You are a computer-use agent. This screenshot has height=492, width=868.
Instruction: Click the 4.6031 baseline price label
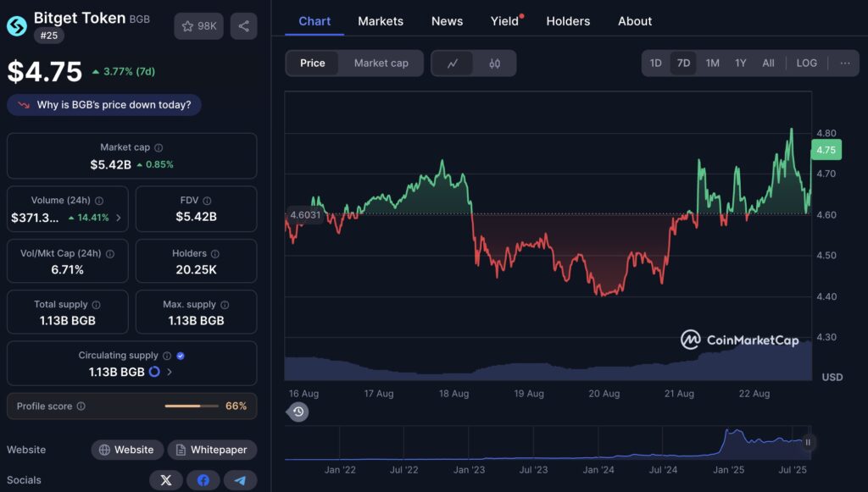305,215
